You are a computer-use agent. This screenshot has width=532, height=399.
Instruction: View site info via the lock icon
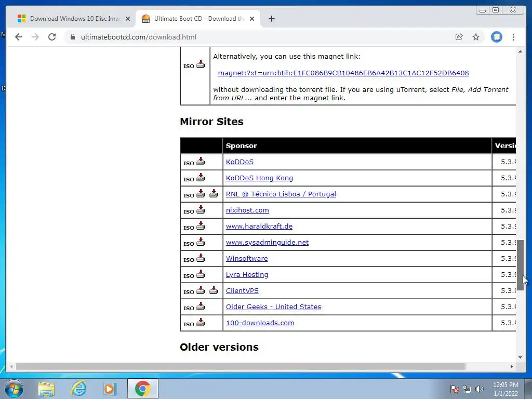click(73, 37)
